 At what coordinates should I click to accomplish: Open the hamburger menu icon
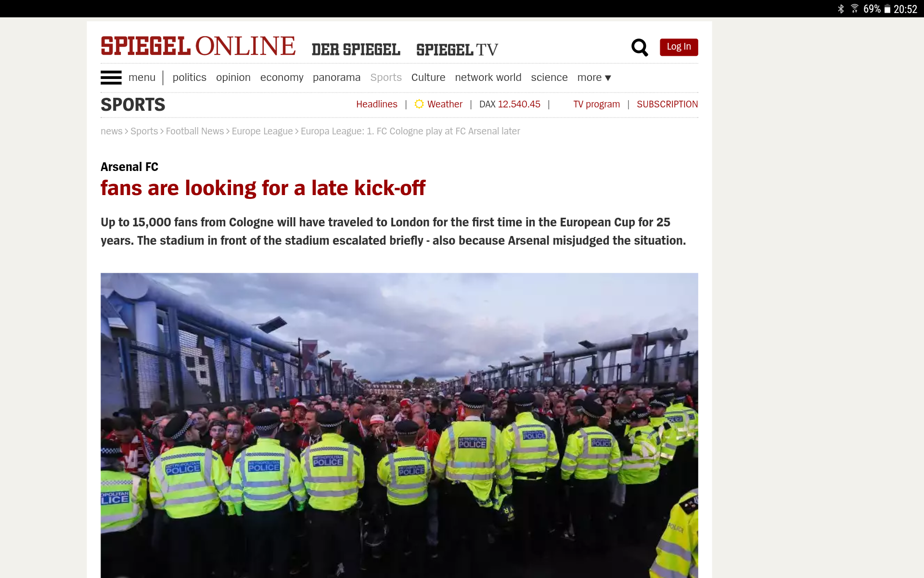(111, 78)
